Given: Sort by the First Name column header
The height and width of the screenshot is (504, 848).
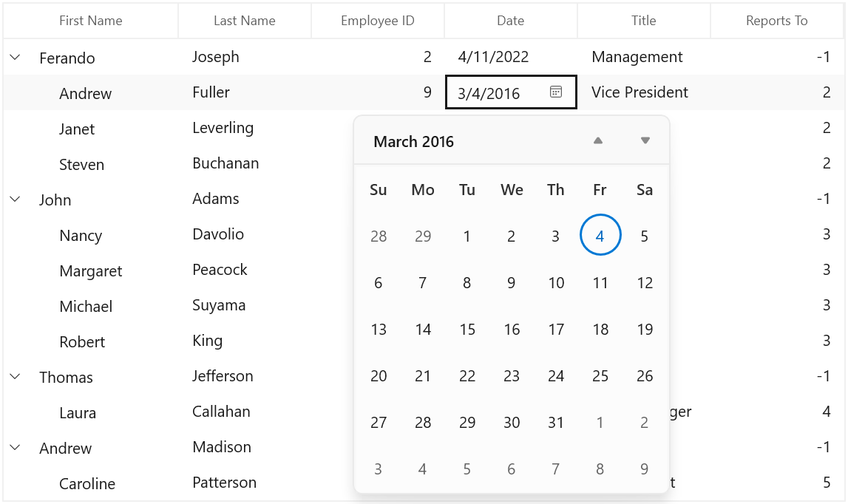Looking at the screenshot, I should 91,21.
